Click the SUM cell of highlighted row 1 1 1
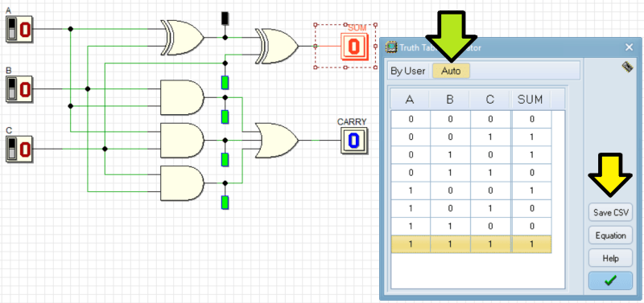 pyautogui.click(x=531, y=244)
